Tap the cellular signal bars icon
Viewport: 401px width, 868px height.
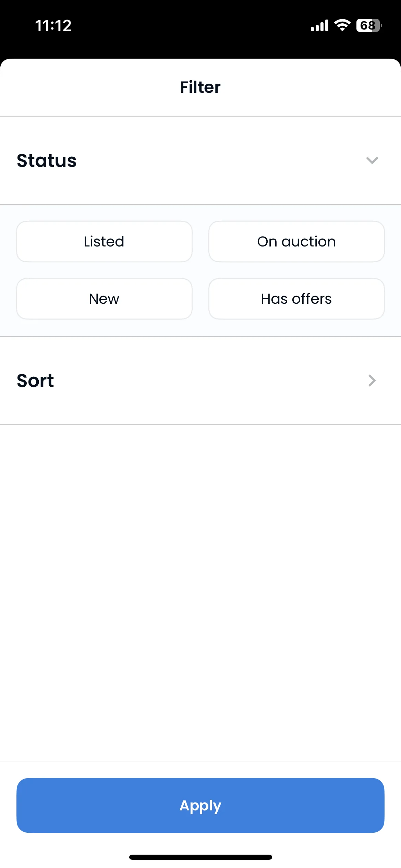click(319, 25)
